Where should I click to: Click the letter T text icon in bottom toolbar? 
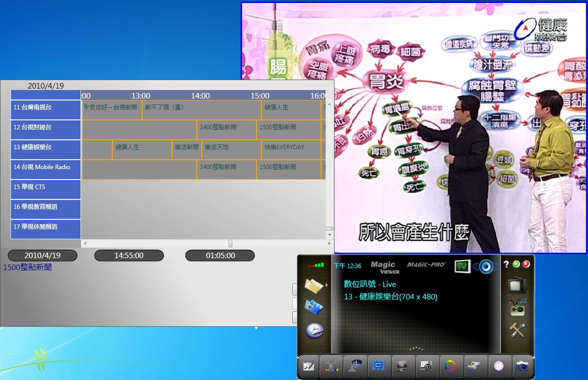(331, 366)
